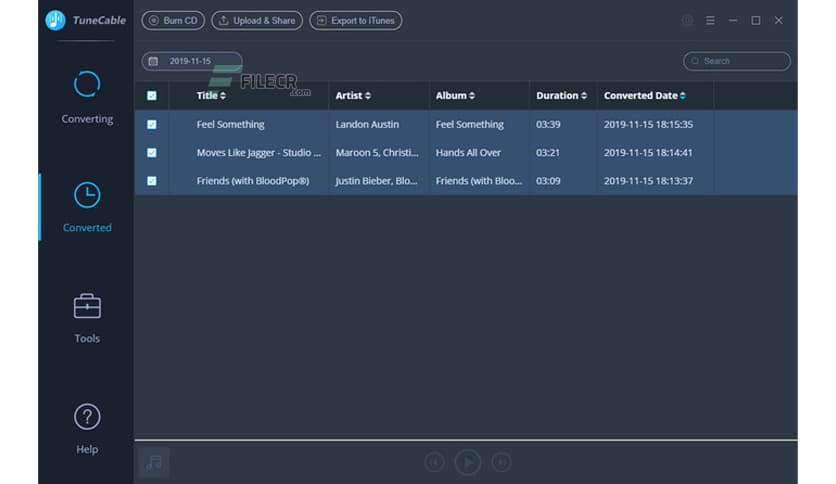This screenshot has width=836, height=484.
Task: Click artist Maroon 5, Christi... cell
Action: point(377,152)
